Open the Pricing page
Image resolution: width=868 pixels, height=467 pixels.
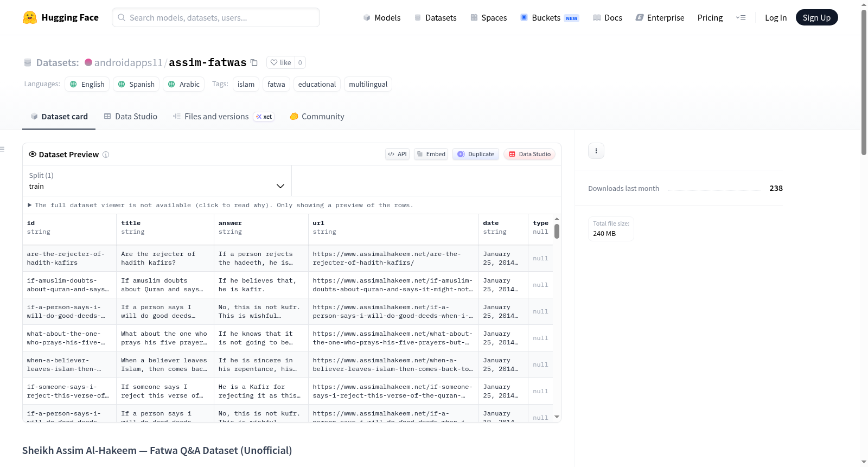710,18
